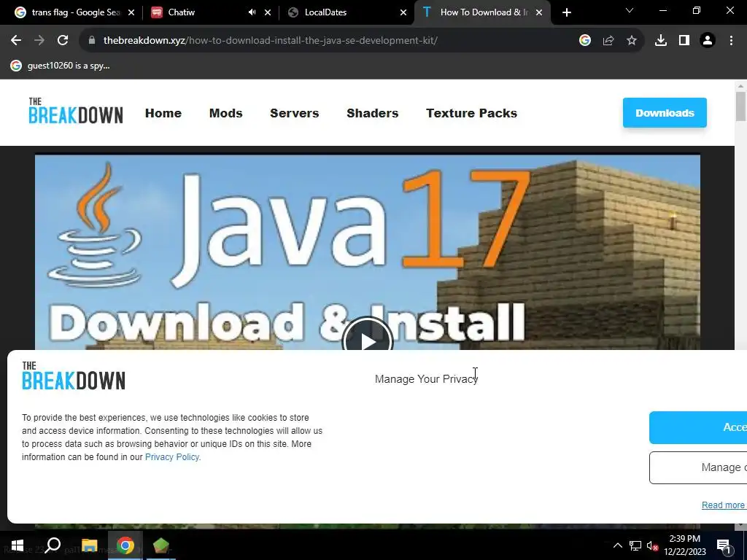Open the Home nav link
The width and height of the screenshot is (747, 560).
(163, 113)
